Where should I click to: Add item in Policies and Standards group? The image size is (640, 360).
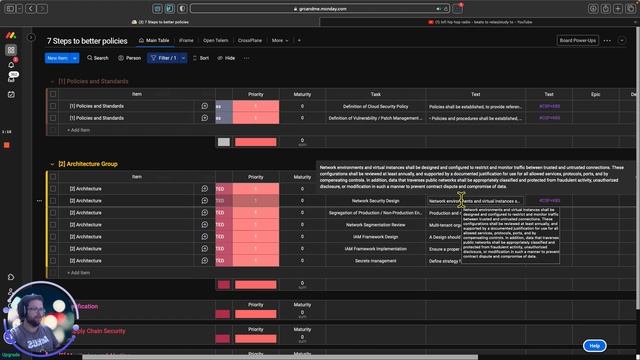(x=78, y=130)
